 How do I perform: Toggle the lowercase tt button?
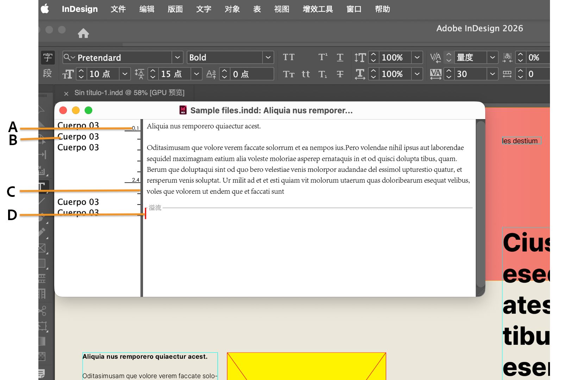point(306,74)
